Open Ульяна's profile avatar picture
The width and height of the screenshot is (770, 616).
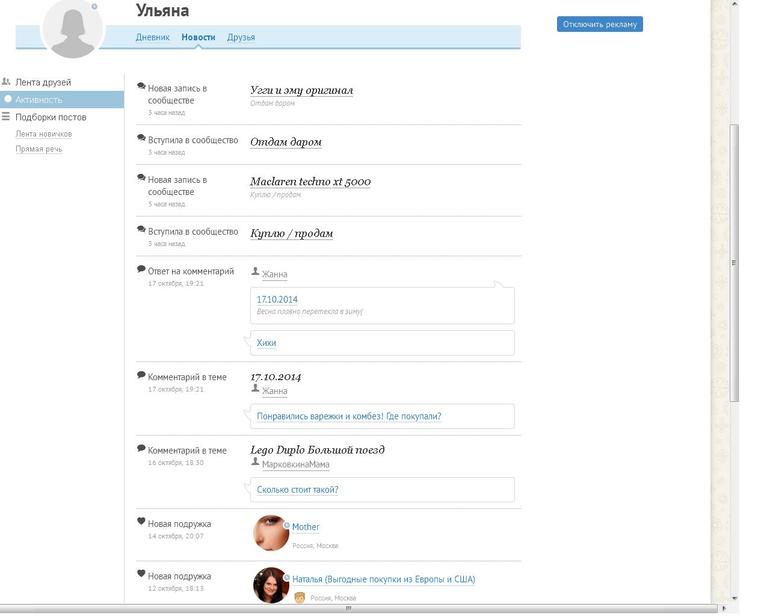pyautogui.click(x=72, y=28)
